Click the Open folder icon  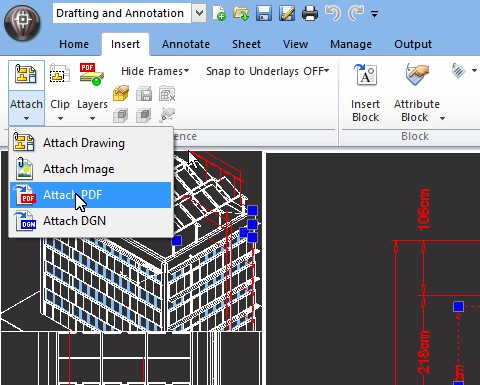tap(241, 13)
